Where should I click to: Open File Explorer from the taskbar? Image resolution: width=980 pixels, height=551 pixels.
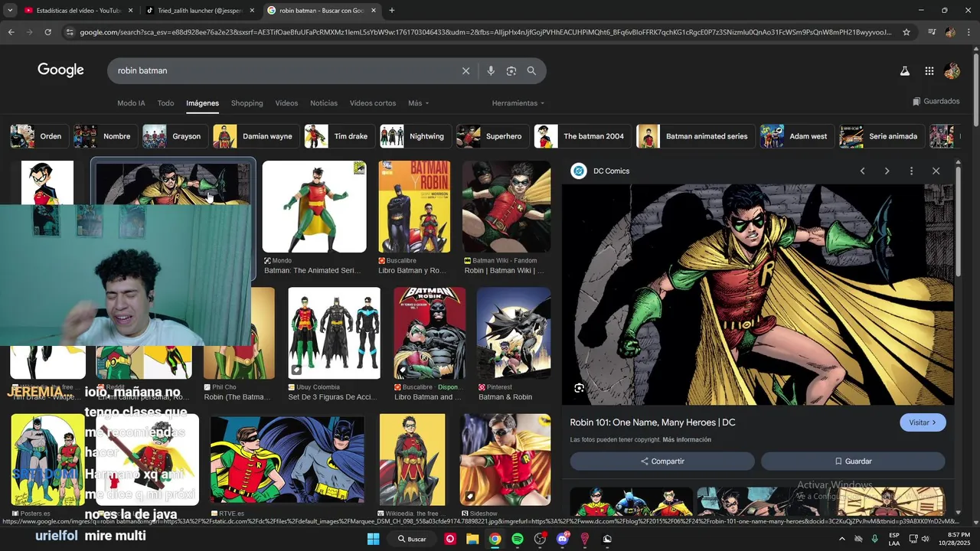[472, 539]
